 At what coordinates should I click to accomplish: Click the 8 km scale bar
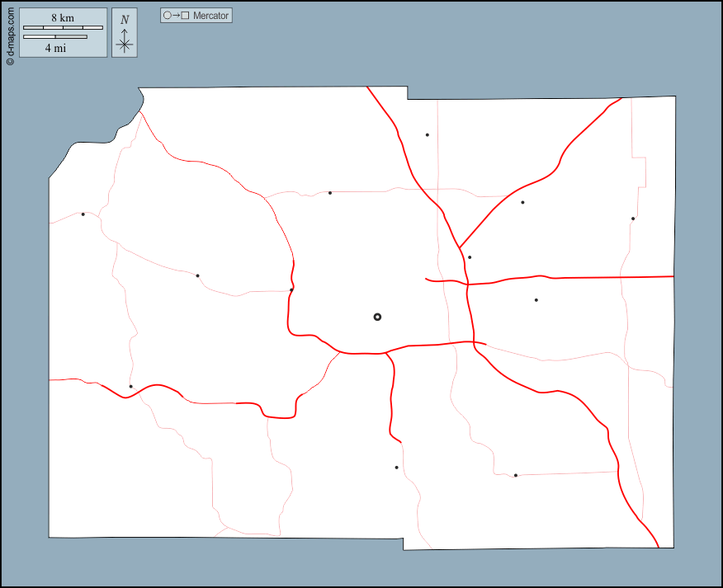click(x=63, y=28)
